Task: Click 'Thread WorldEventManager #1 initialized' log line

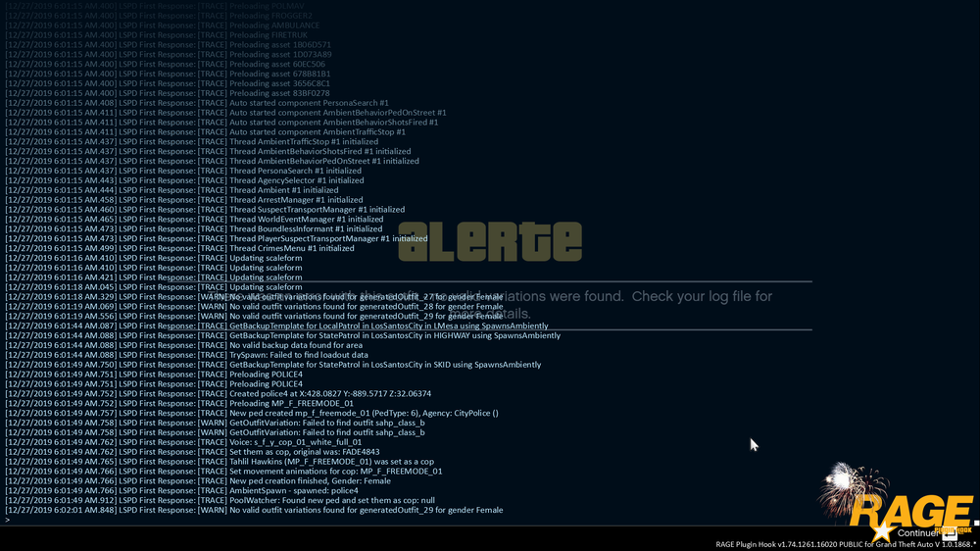Action: [x=194, y=219]
